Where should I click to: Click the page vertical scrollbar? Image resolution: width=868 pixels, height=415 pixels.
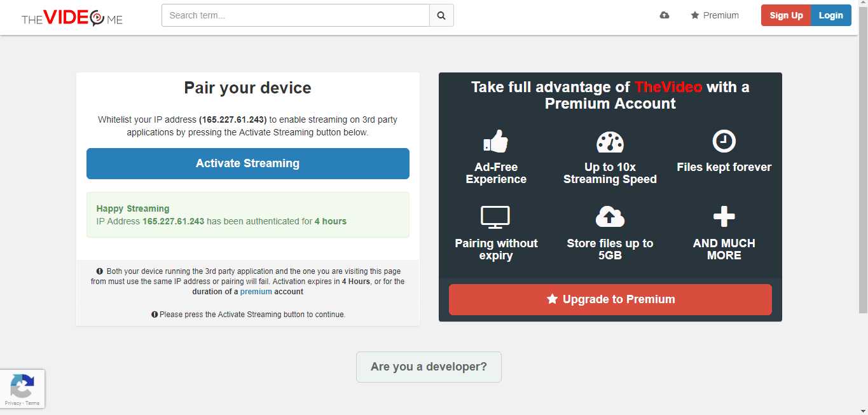click(863, 159)
